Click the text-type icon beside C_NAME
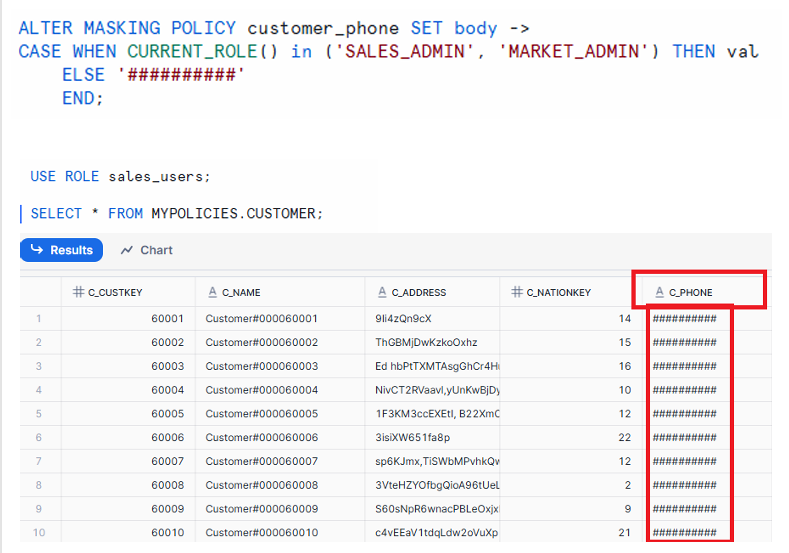This screenshot has height=553, width=789. [213, 292]
